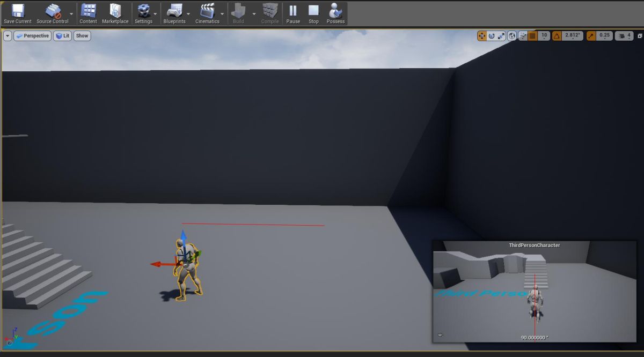Toggle rotation angle snapping
Image resolution: width=644 pixels, height=357 pixels.
coord(557,36)
